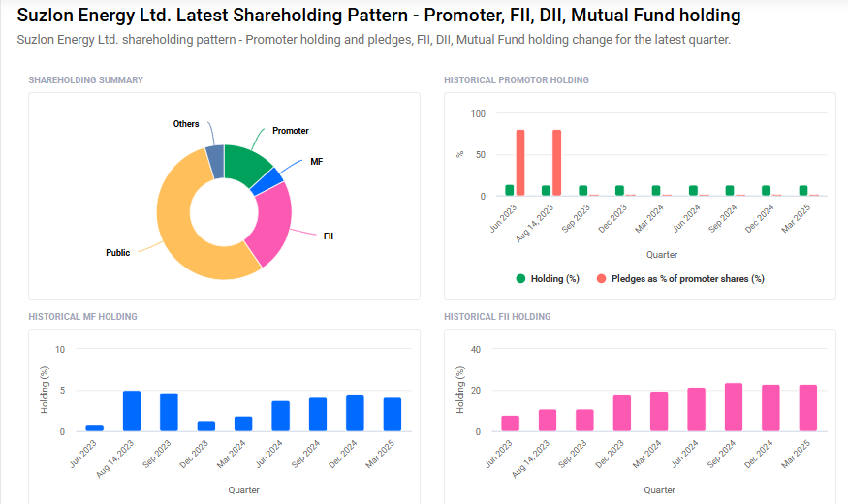Viewport: 848px width, 504px height.
Task: Click the shareholding pattern subtitle text
Action: (374, 40)
